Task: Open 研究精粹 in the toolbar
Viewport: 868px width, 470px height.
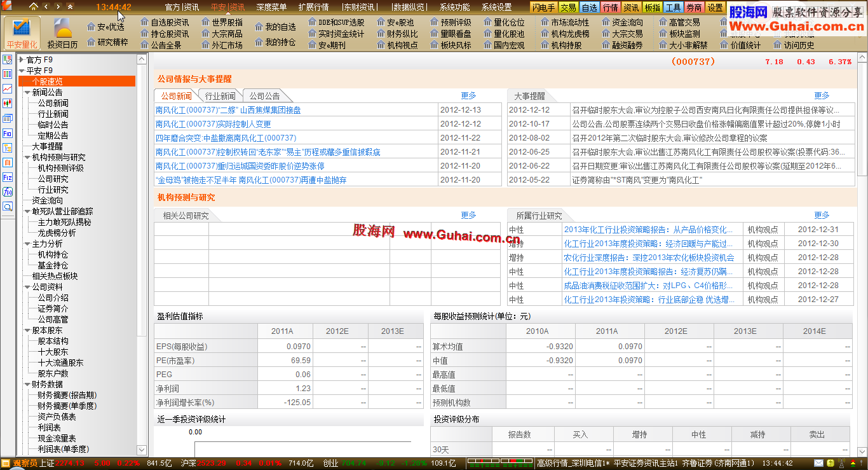Action: [x=107, y=42]
